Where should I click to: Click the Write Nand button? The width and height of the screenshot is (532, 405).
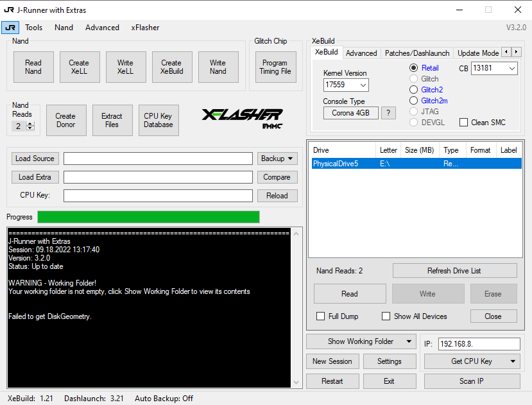(x=218, y=67)
